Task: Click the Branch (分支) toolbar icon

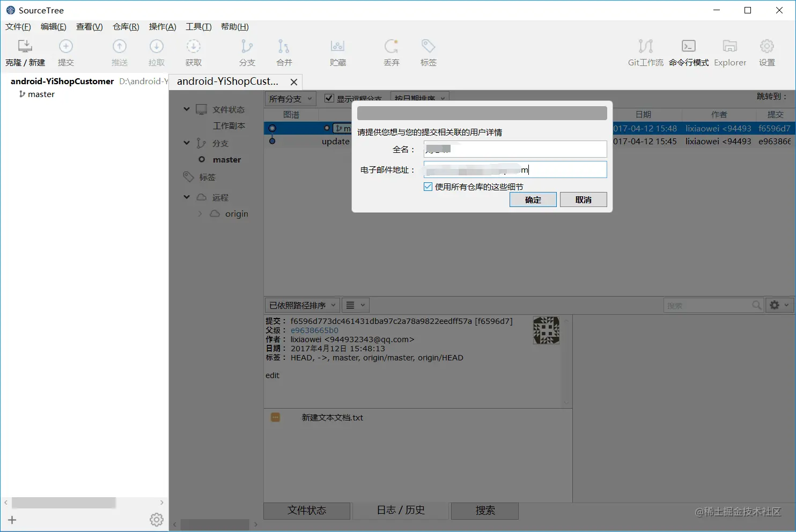Action: coord(247,46)
